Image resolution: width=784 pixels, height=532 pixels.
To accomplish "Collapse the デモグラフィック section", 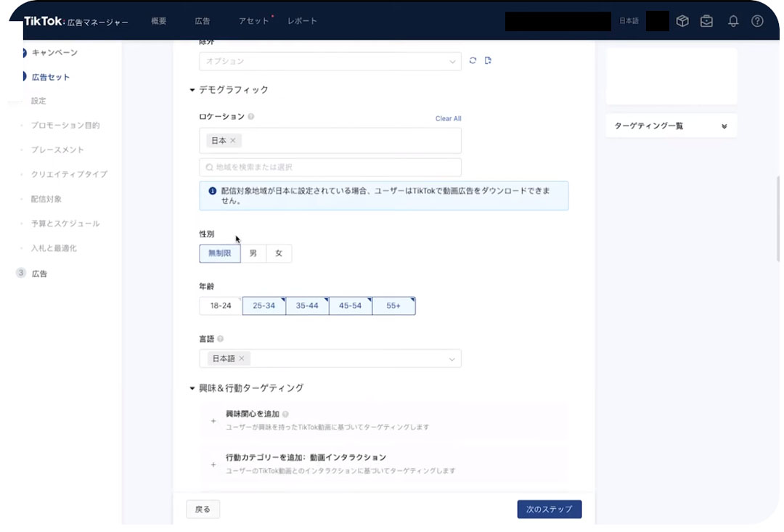I will (x=191, y=89).
